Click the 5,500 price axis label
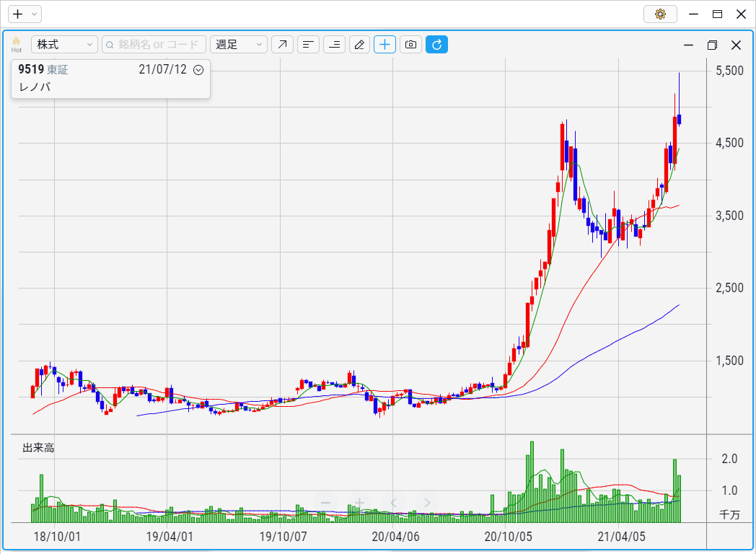Viewport: 756px width, 554px height. coord(729,71)
